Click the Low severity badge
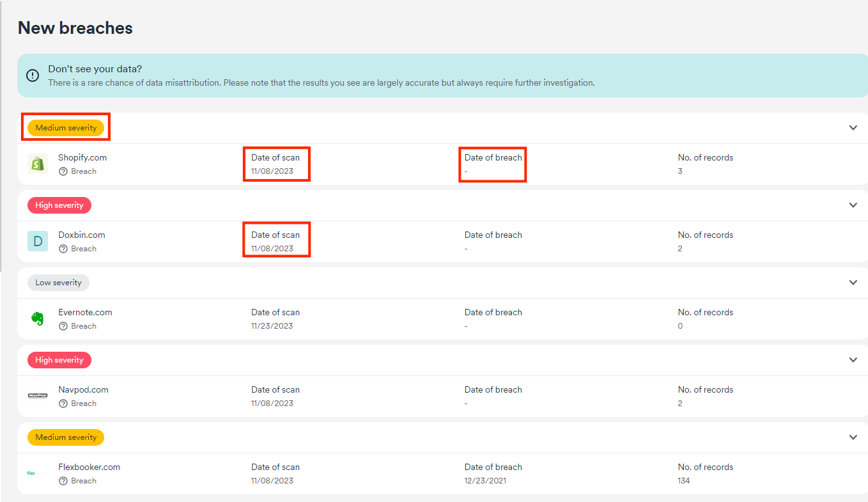This screenshot has width=868, height=502. tap(58, 283)
